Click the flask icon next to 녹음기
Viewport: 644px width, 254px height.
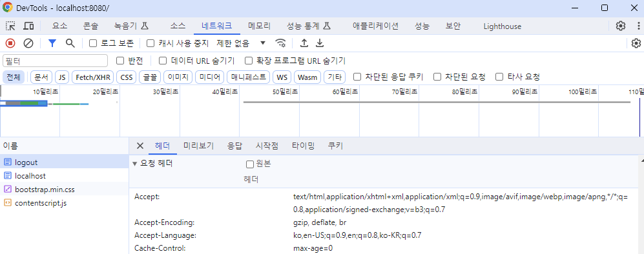(x=144, y=26)
